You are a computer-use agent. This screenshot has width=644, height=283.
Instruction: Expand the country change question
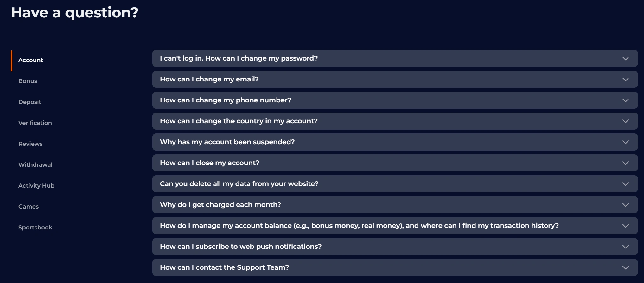click(395, 121)
